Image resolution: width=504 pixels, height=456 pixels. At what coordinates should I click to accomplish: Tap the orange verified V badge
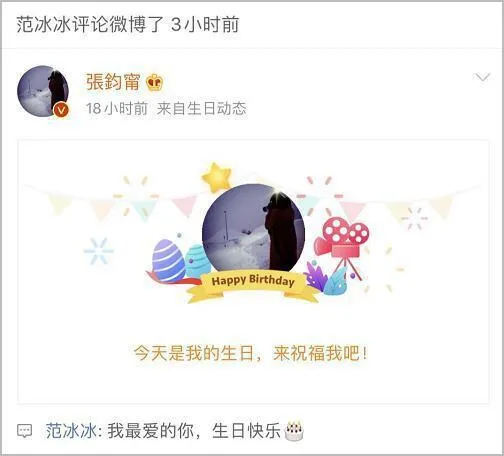(61, 109)
